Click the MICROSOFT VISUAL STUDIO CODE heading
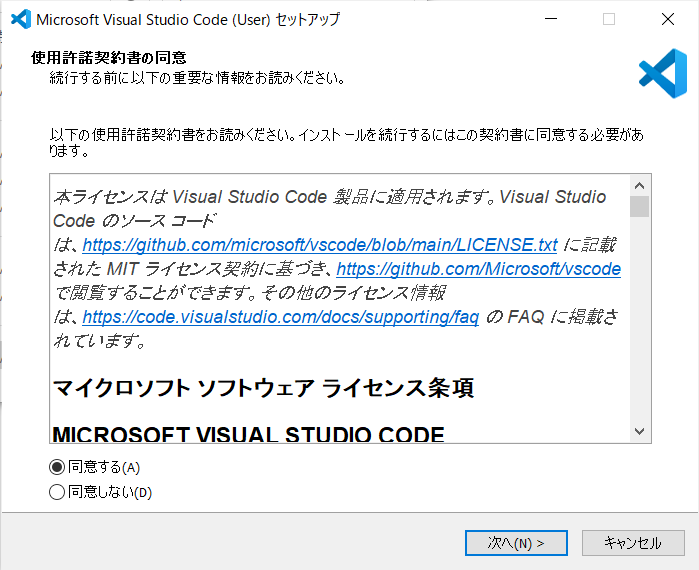The image size is (699, 570). point(248,434)
